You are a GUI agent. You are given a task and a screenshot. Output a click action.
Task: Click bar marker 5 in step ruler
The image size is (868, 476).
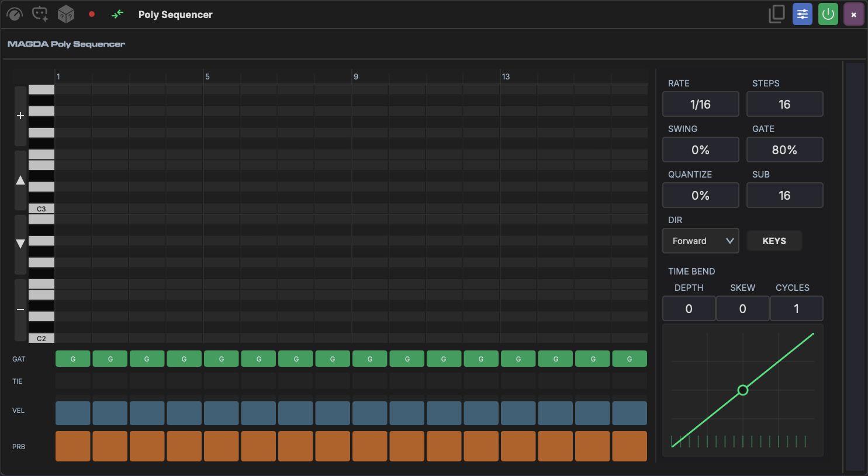208,77
